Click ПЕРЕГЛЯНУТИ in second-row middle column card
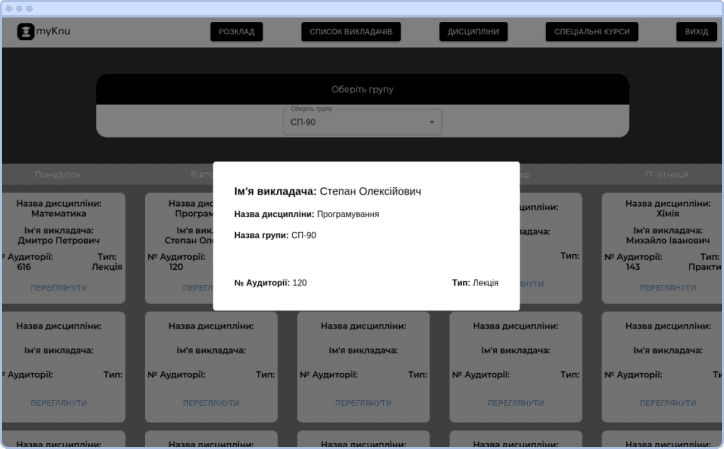The height and width of the screenshot is (449, 724). click(x=363, y=403)
